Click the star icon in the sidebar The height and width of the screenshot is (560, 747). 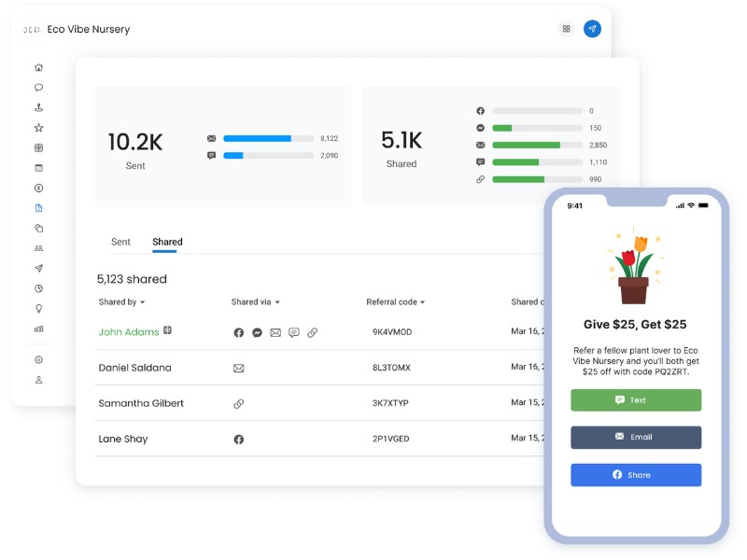click(x=37, y=127)
